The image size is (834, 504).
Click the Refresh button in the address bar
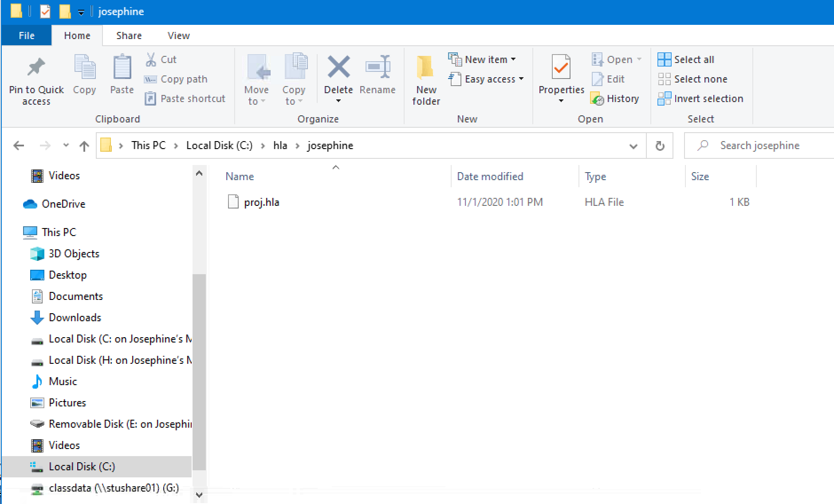pos(660,146)
